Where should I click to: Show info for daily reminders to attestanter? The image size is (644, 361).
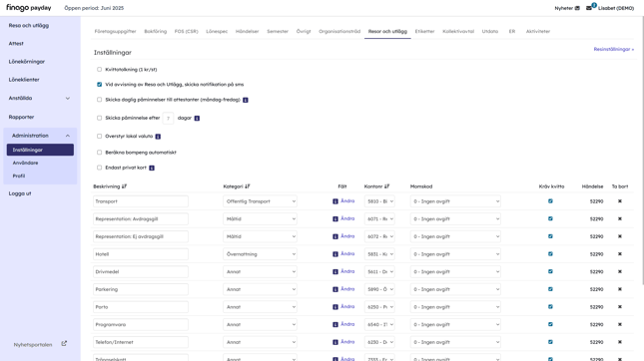[x=246, y=100]
